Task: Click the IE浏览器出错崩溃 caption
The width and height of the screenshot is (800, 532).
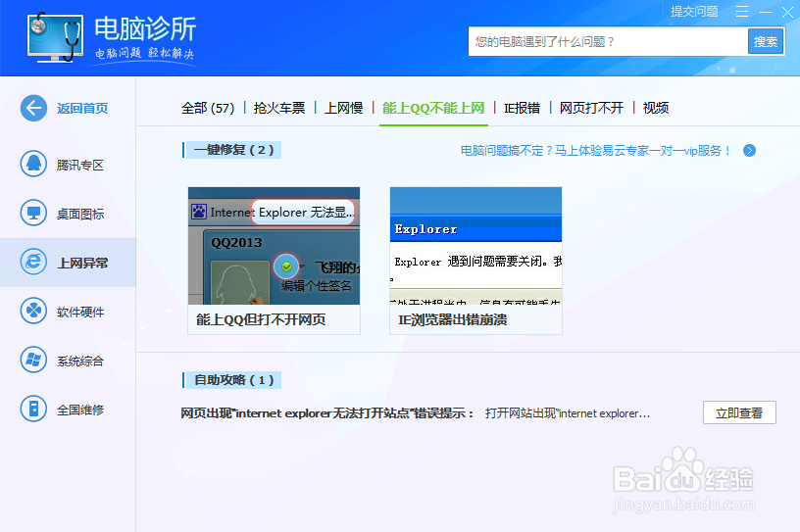Action: click(453, 319)
